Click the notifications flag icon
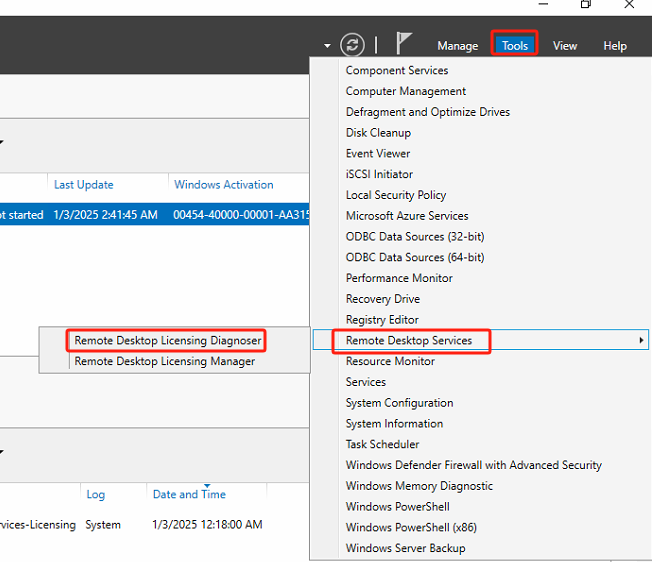The image size is (652, 562). click(x=403, y=44)
